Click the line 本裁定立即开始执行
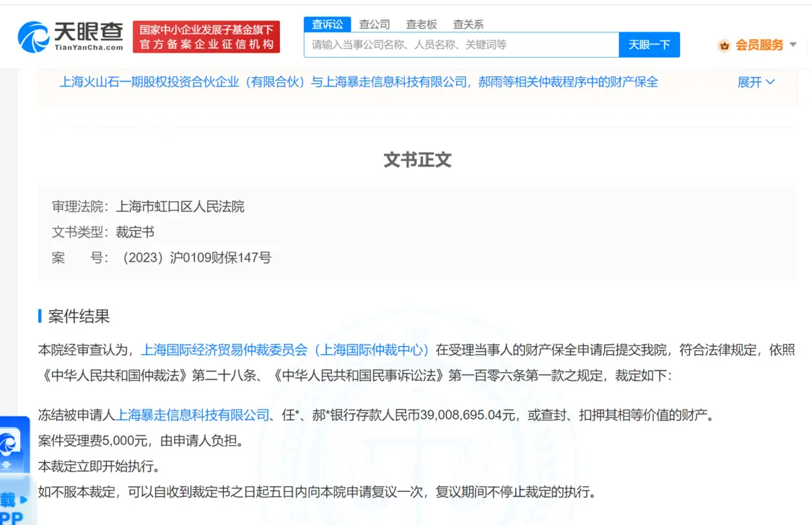This screenshot has height=525, width=812. click(100, 466)
